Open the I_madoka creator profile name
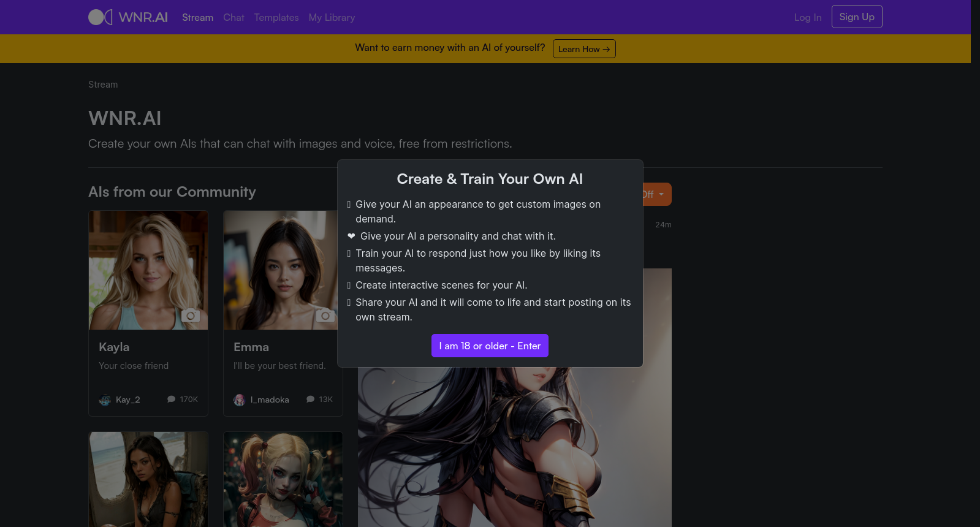This screenshot has height=527, width=980. [x=270, y=400]
